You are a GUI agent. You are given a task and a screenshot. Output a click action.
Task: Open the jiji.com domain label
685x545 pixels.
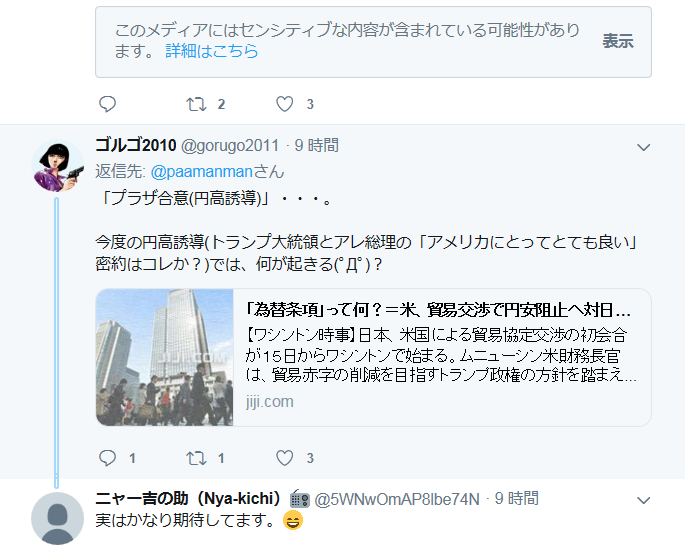pyautogui.click(x=270, y=401)
